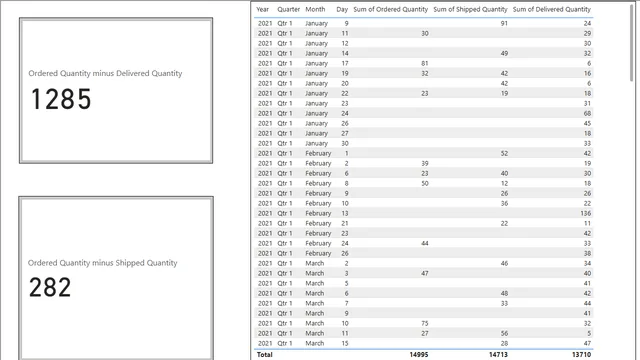This screenshot has width=640, height=360.
Task: Select shipped value 33 on March 7
Action: 504,303
